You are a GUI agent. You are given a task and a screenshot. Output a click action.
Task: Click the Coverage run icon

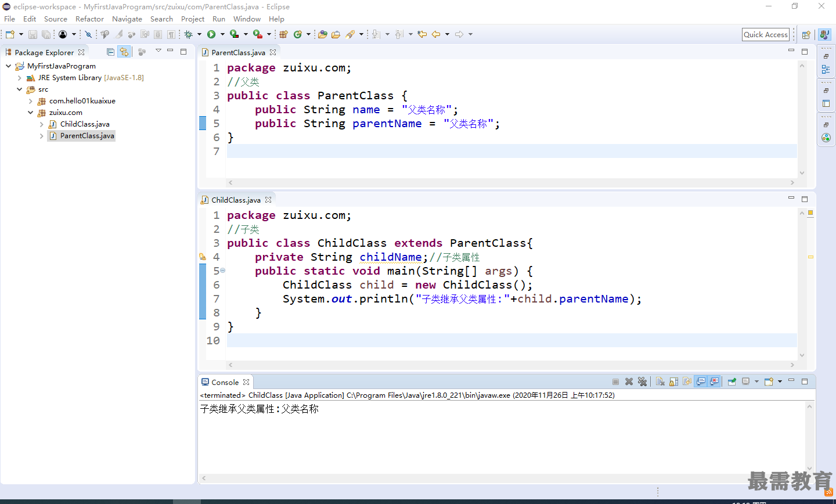click(234, 34)
